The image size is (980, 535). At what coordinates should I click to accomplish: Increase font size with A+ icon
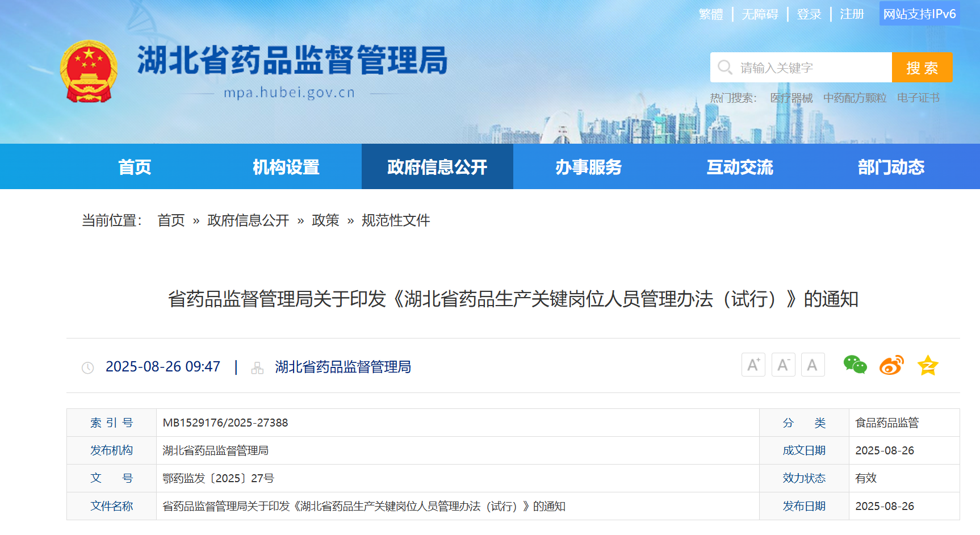click(x=753, y=365)
